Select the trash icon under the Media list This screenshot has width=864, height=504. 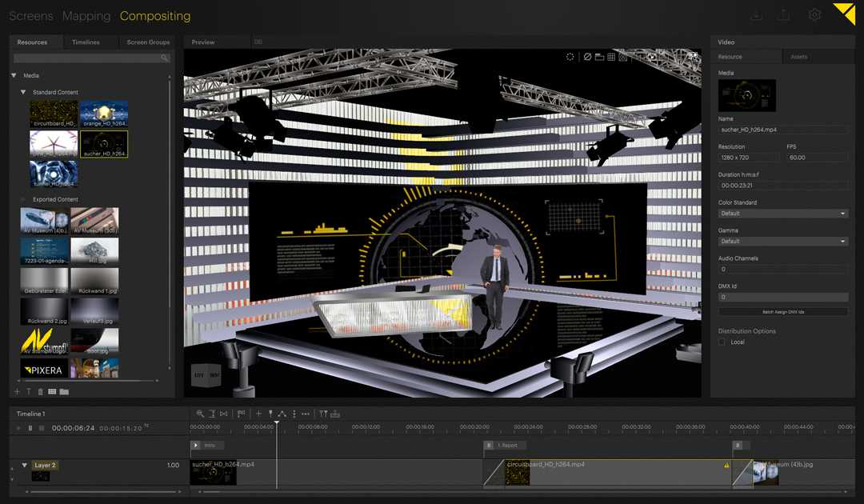pyautogui.click(x=40, y=391)
